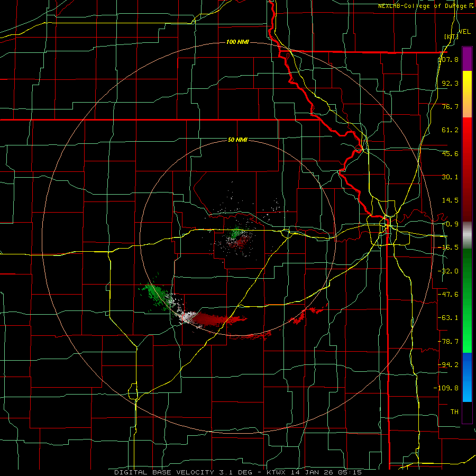Click the yellow-orange segment of the color bar
Screen dimensions: 476x476
click(467, 94)
